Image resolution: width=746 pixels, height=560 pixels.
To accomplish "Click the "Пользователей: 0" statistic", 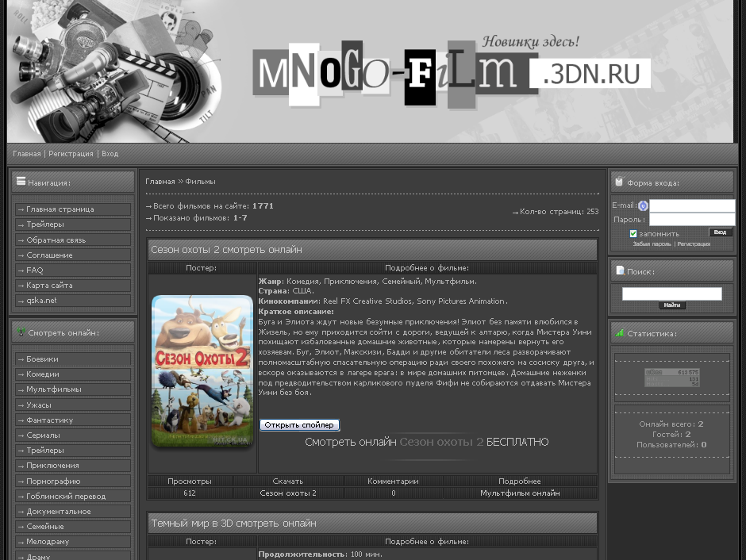I will (x=671, y=445).
